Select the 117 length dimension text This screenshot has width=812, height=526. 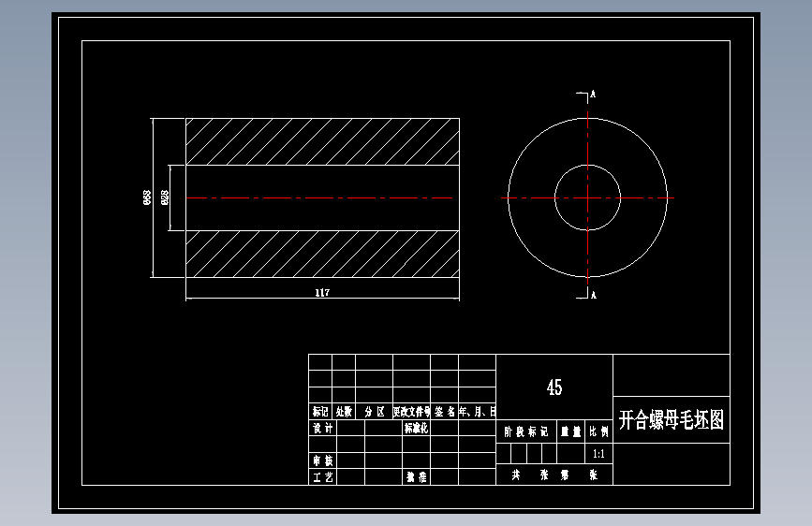[x=322, y=293]
